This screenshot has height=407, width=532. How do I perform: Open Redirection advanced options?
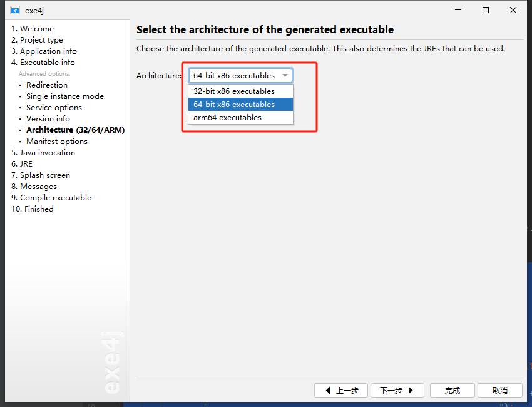click(x=47, y=85)
